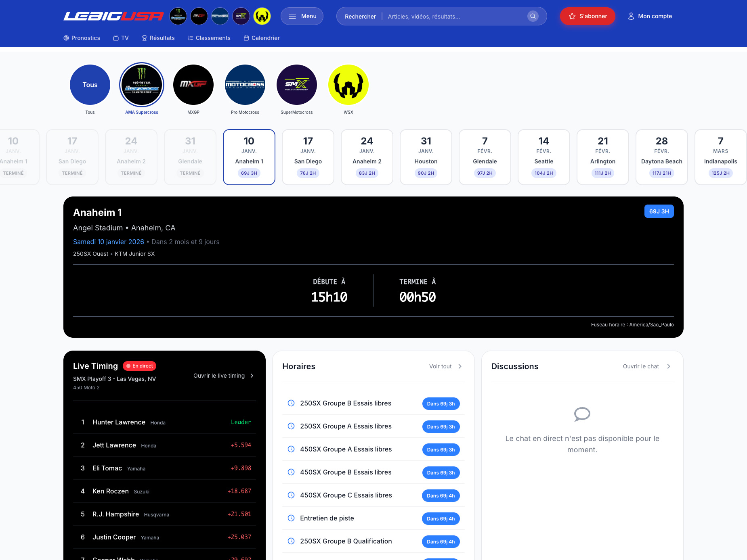
Task: Select the Tous filter circle
Action: click(x=90, y=85)
